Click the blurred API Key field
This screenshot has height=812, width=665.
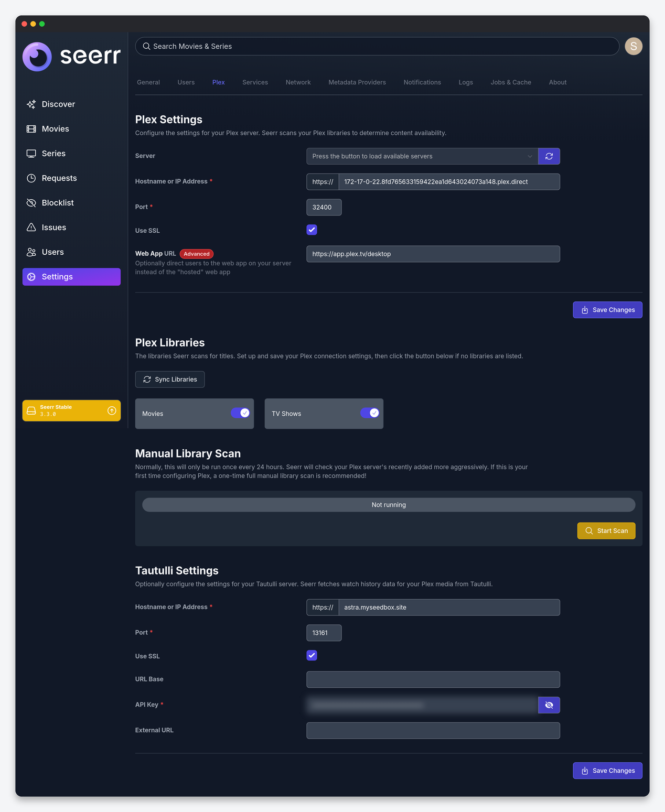tap(422, 705)
